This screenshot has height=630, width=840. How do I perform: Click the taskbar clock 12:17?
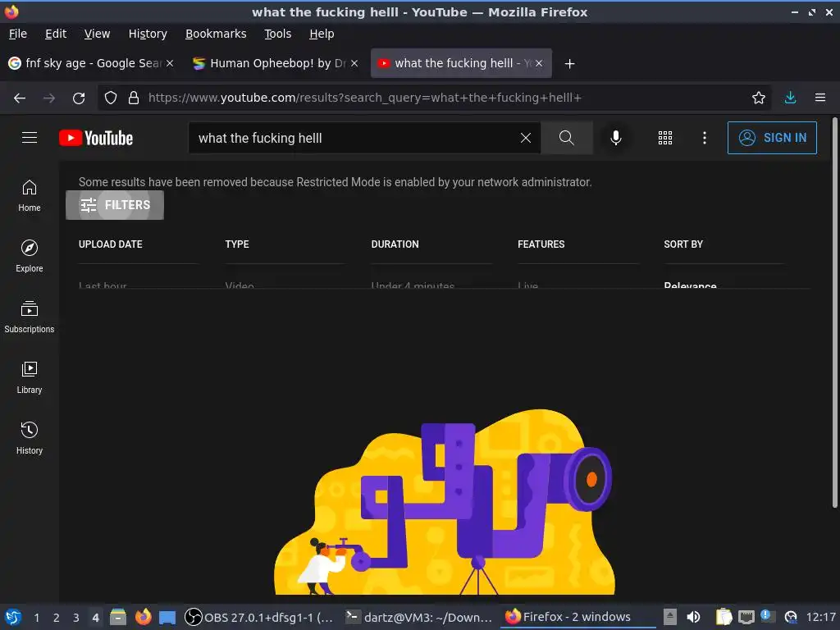click(820, 617)
